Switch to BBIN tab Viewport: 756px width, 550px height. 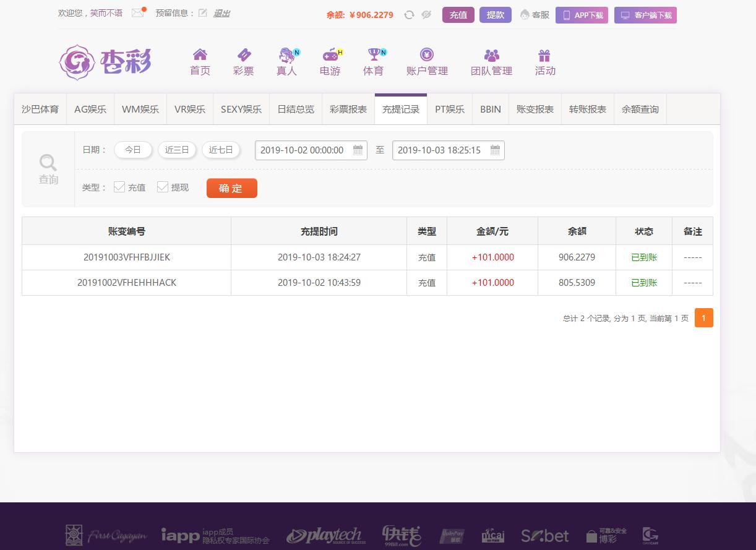pyautogui.click(x=491, y=110)
